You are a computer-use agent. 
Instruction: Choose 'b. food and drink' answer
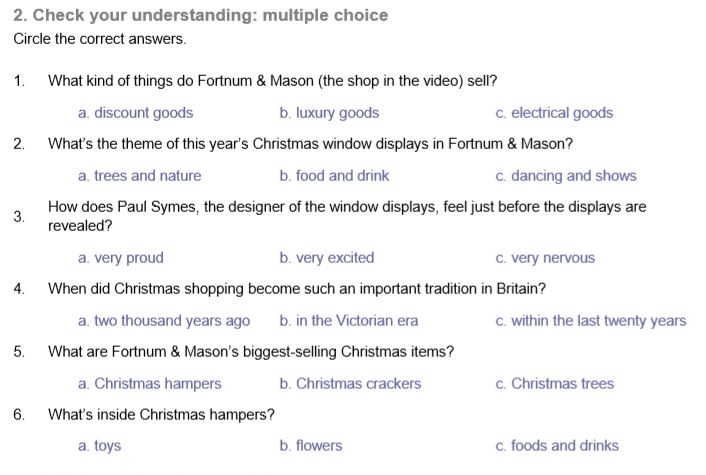click(334, 176)
